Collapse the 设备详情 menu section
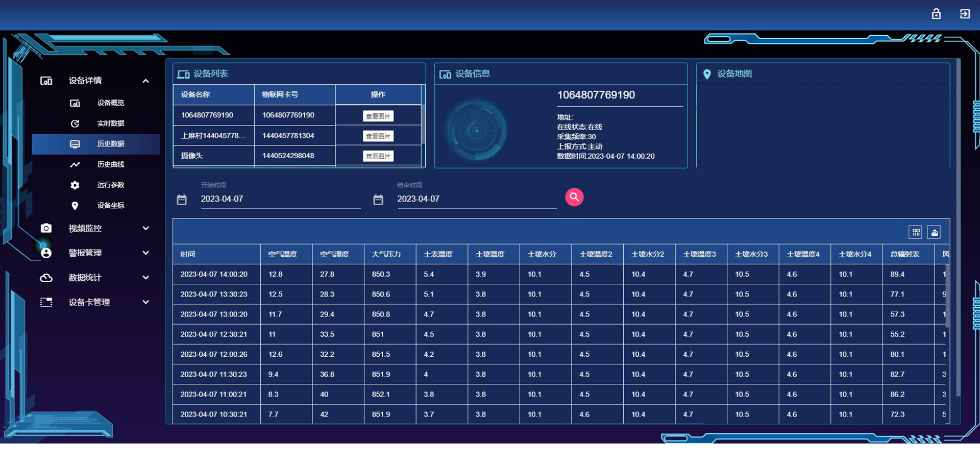Viewport: 980px width, 467px height. coord(146,81)
